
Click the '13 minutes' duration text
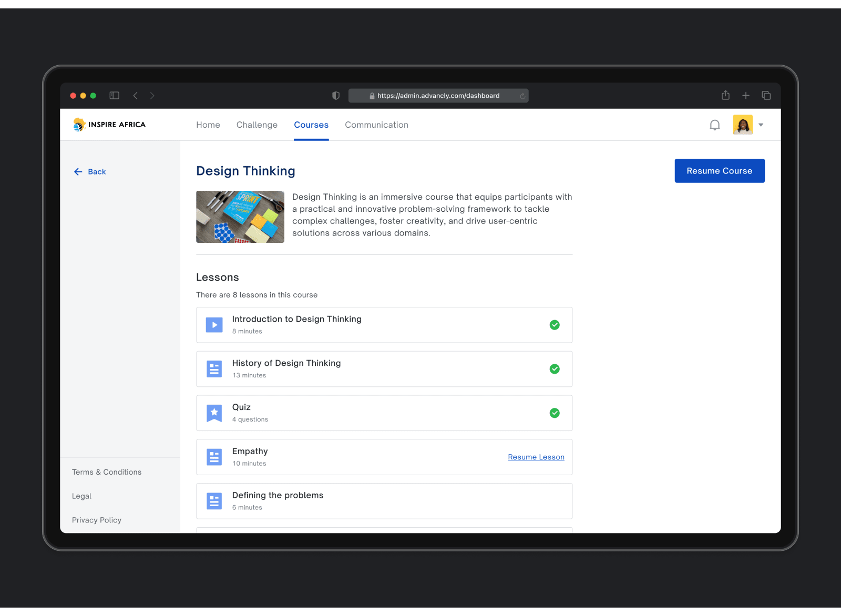pos(249,376)
